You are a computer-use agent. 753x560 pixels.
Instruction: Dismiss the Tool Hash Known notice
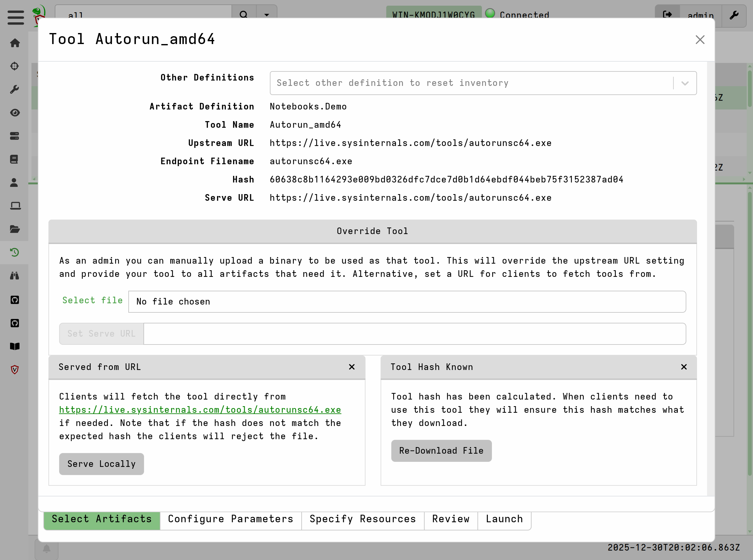click(684, 367)
